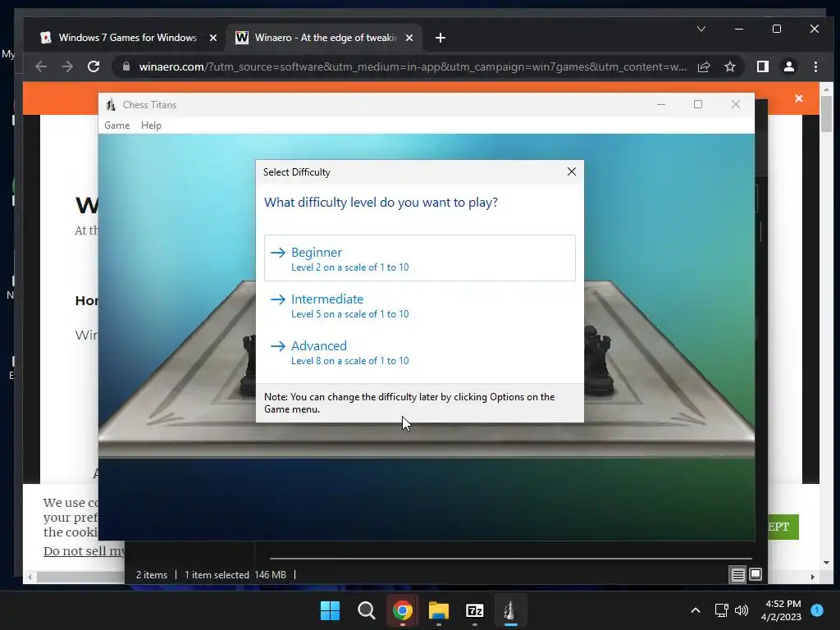
Task: Click the green Accept cookie button
Action: click(783, 527)
